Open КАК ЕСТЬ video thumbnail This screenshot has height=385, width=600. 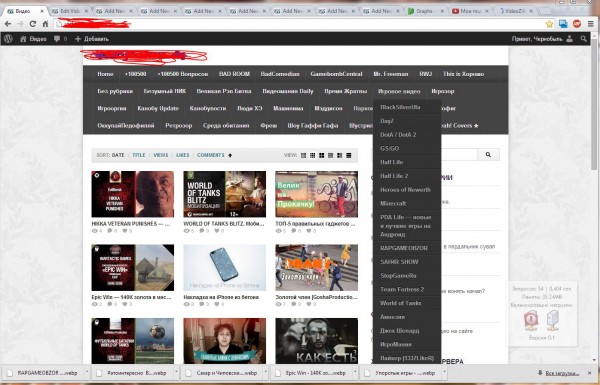pyautogui.click(x=316, y=341)
